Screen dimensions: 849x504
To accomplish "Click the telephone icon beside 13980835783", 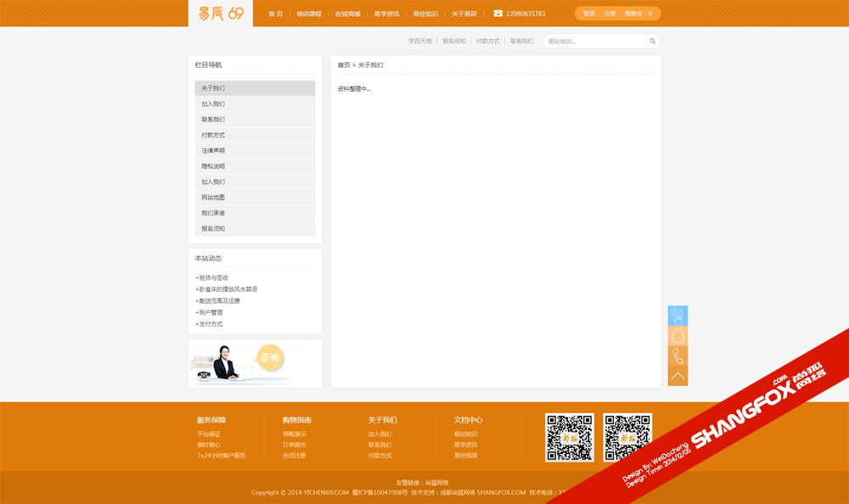I will pos(498,14).
